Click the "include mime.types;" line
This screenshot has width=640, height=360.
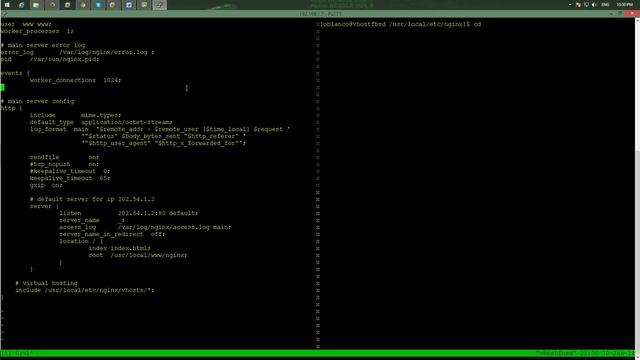pos(76,115)
